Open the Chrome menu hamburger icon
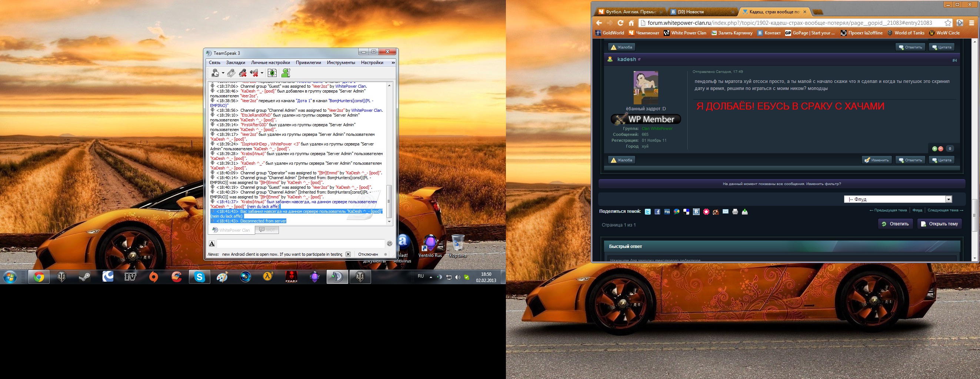This screenshot has height=379, width=980. (x=971, y=23)
